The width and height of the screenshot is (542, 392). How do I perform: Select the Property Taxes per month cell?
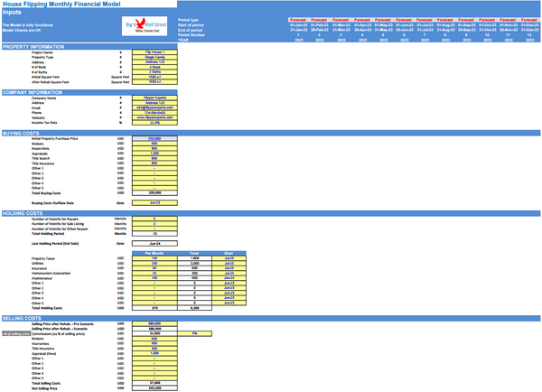[x=154, y=258]
